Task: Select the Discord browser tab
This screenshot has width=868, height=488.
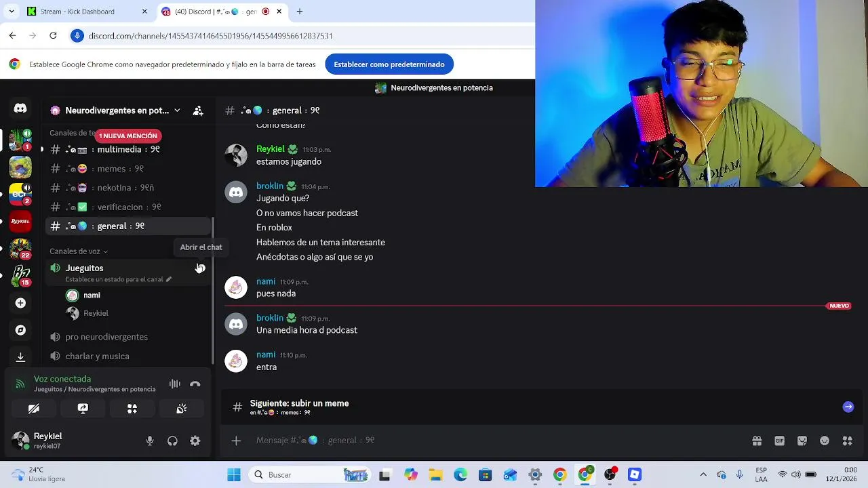Action: (222, 12)
